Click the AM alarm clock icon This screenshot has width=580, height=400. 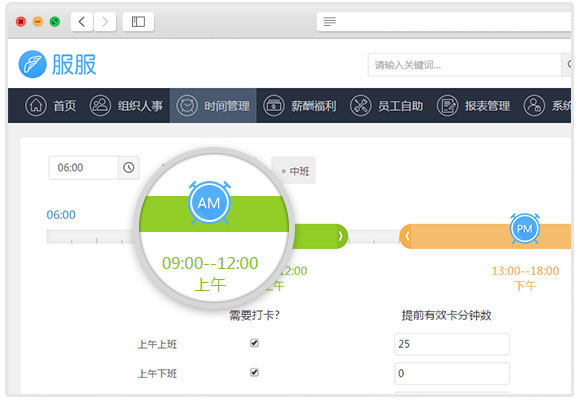tap(209, 203)
